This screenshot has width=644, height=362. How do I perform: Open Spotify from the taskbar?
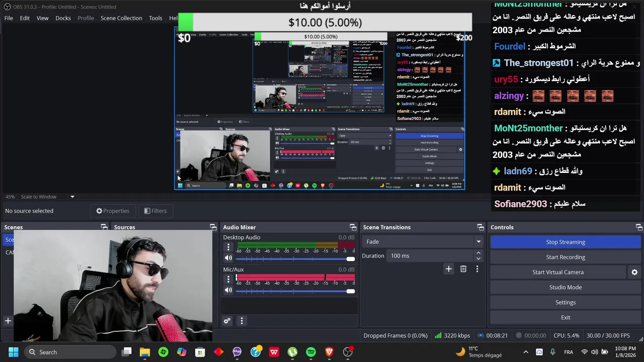click(x=311, y=352)
